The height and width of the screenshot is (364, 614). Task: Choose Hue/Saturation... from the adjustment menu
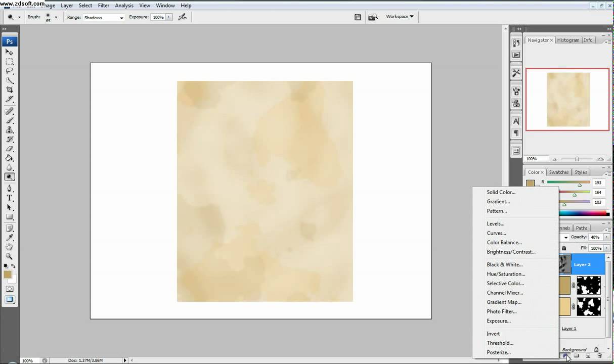tap(506, 274)
